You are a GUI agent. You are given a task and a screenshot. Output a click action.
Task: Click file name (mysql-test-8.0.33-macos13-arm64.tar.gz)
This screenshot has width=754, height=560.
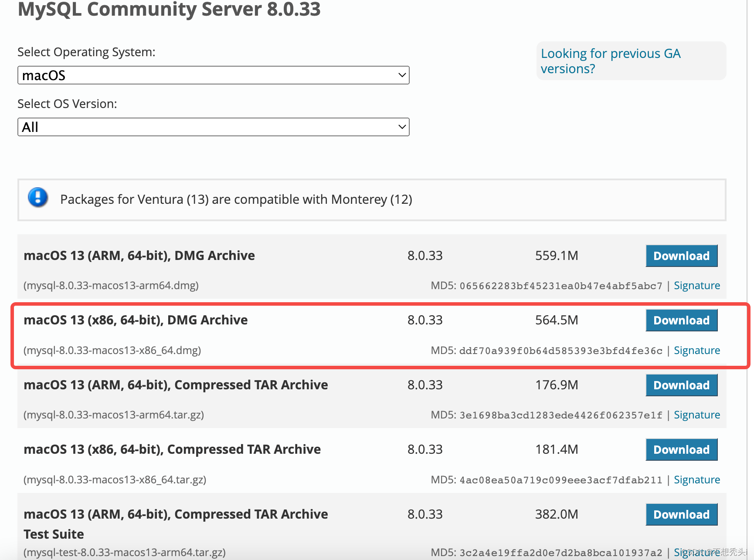125,553
